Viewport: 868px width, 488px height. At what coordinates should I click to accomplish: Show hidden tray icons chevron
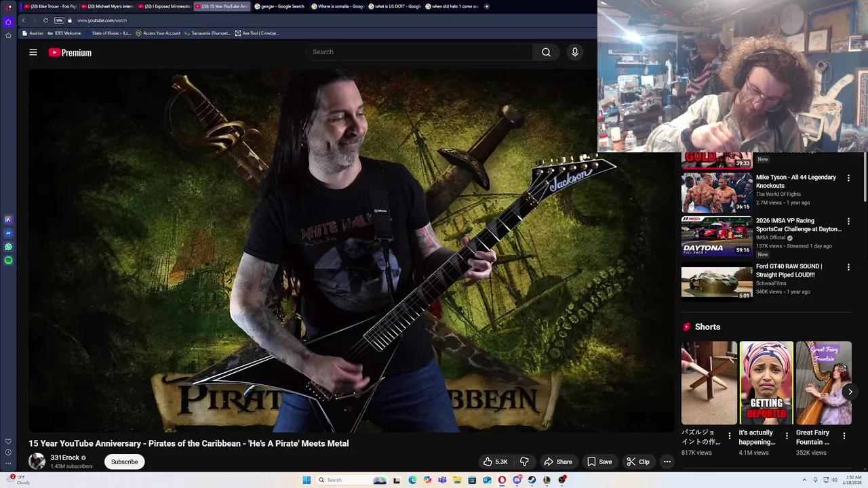coord(804,480)
